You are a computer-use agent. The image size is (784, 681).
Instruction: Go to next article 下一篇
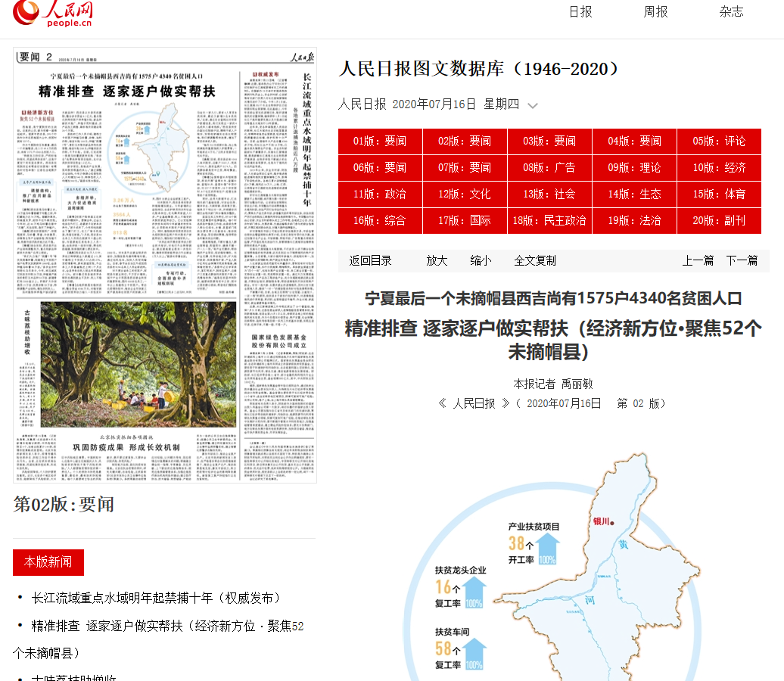742,260
